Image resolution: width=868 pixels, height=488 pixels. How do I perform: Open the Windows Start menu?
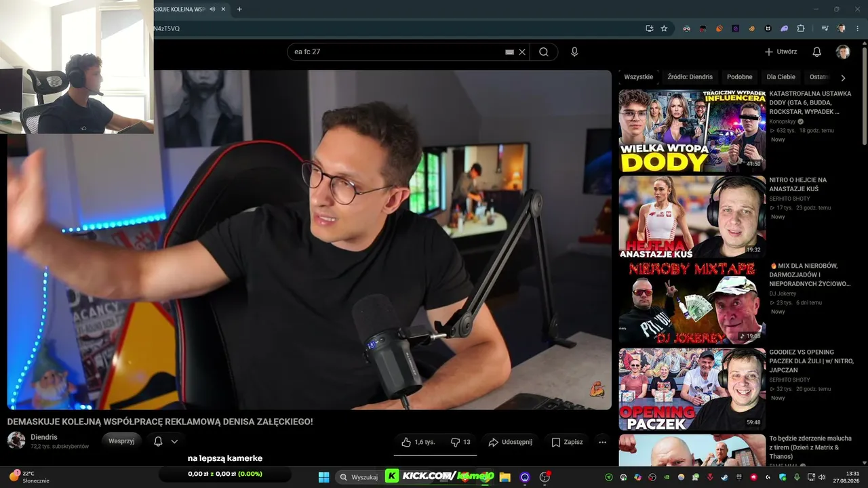coord(323,477)
